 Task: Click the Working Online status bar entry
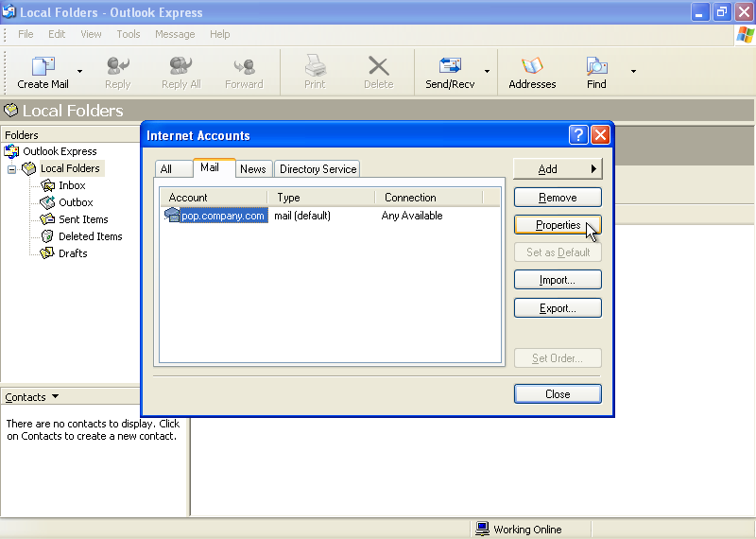(519, 530)
